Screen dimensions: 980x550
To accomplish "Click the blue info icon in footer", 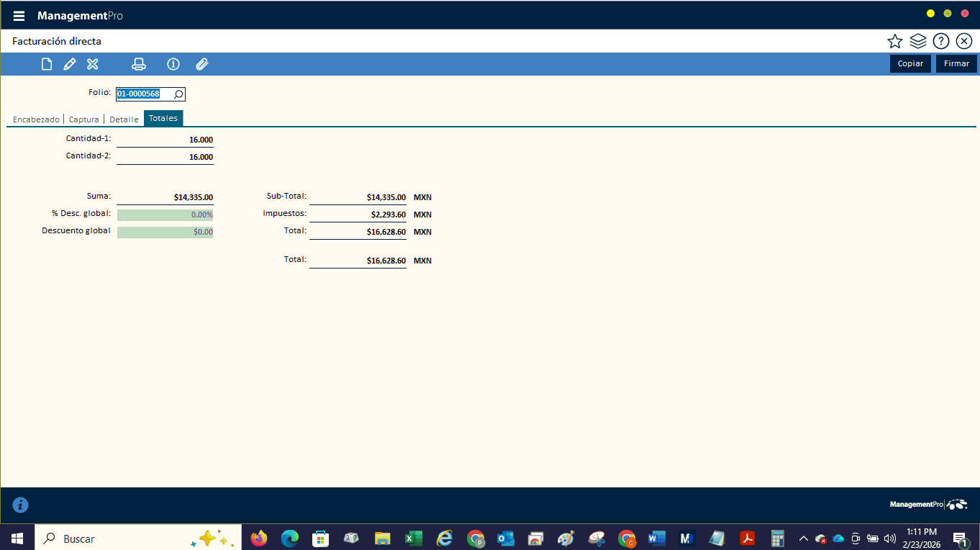I will coord(21,505).
